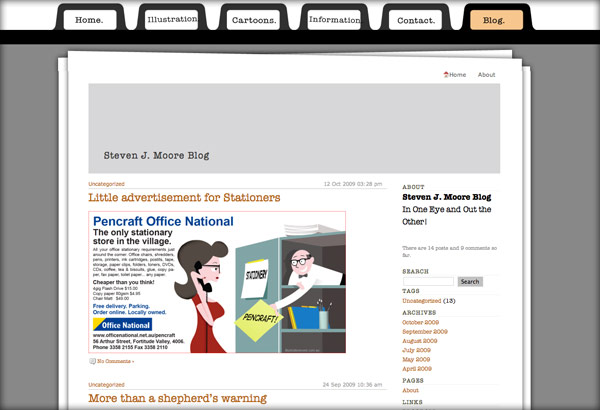Image resolution: width=600 pixels, height=410 pixels.
Task: Select the Uncategorized tag in the sidebar
Action: [x=422, y=301]
